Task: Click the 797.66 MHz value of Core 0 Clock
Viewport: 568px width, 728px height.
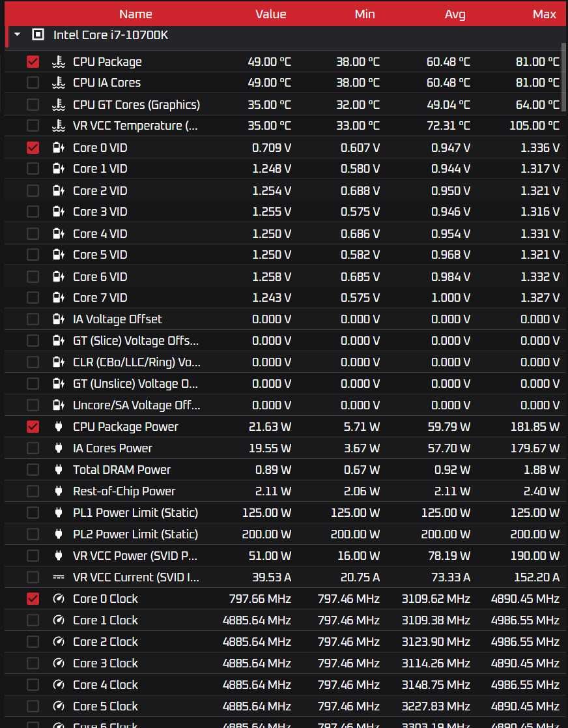Action: point(260,598)
